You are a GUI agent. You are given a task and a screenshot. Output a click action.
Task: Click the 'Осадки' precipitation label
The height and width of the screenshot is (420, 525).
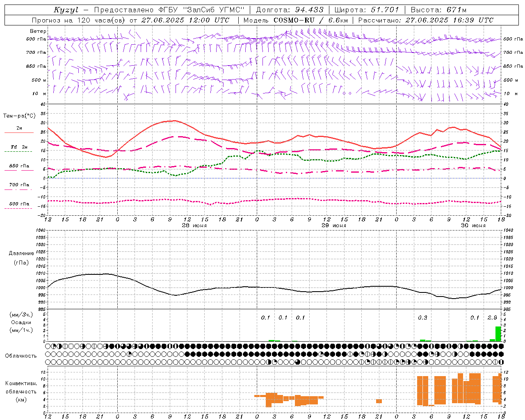pos(21,322)
